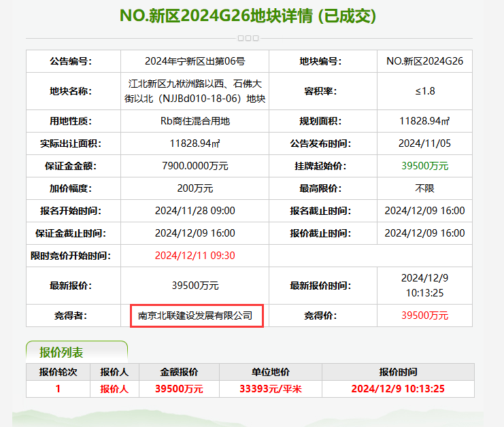Click bid increment value 200万元
Viewport: 504px width, 427px height.
[x=195, y=188]
